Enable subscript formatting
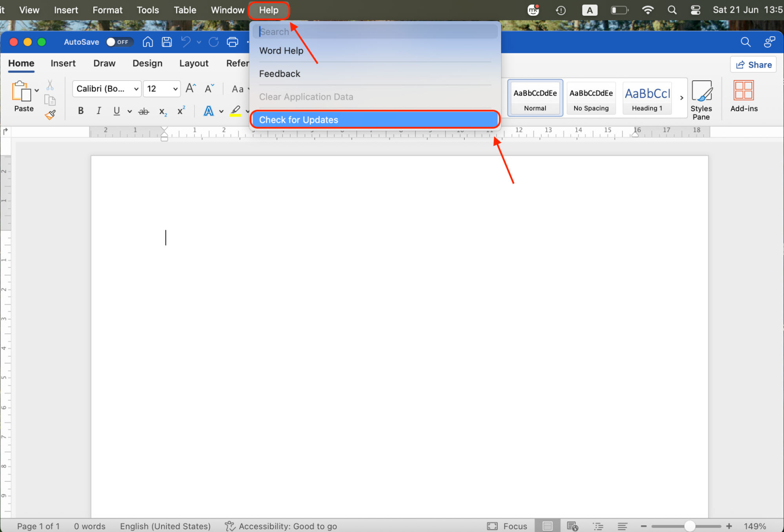The height and width of the screenshot is (532, 784). pyautogui.click(x=162, y=111)
